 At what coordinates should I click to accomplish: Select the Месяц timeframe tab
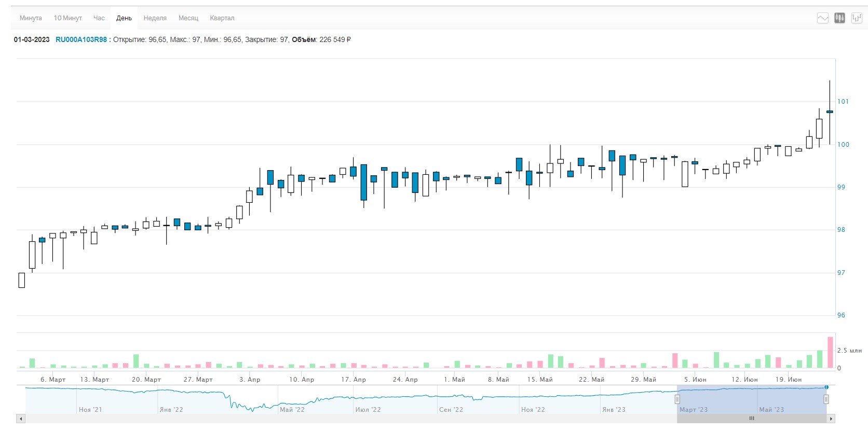pos(188,18)
